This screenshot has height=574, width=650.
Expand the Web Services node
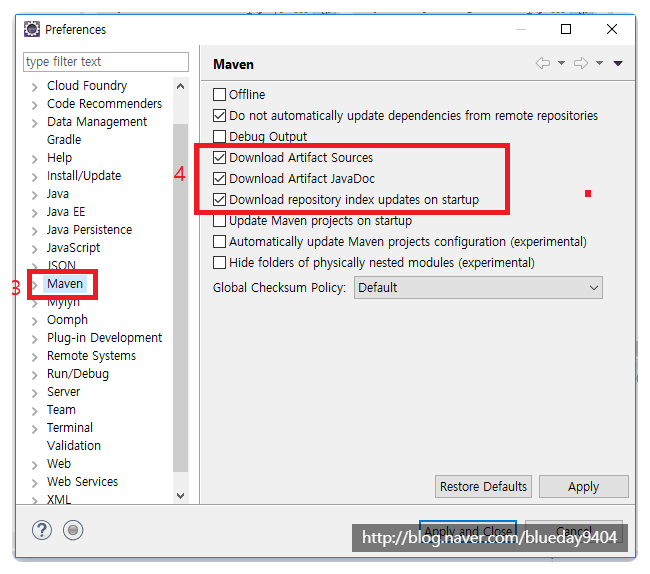35,483
